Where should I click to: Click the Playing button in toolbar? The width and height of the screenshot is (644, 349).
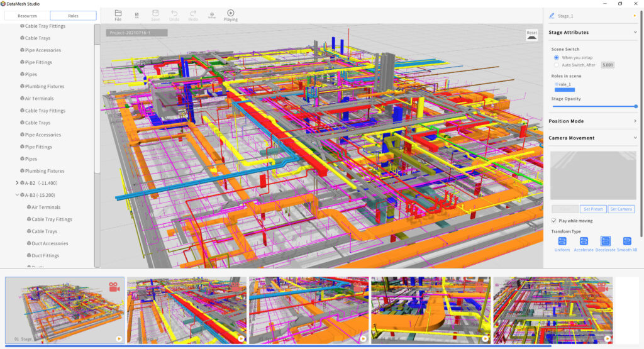tap(231, 14)
